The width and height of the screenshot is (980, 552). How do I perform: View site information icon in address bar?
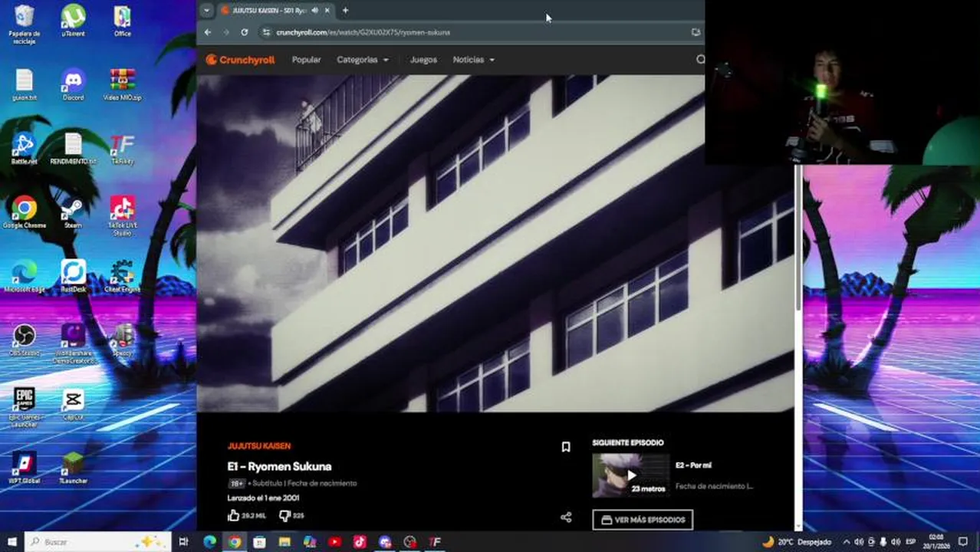(x=266, y=32)
